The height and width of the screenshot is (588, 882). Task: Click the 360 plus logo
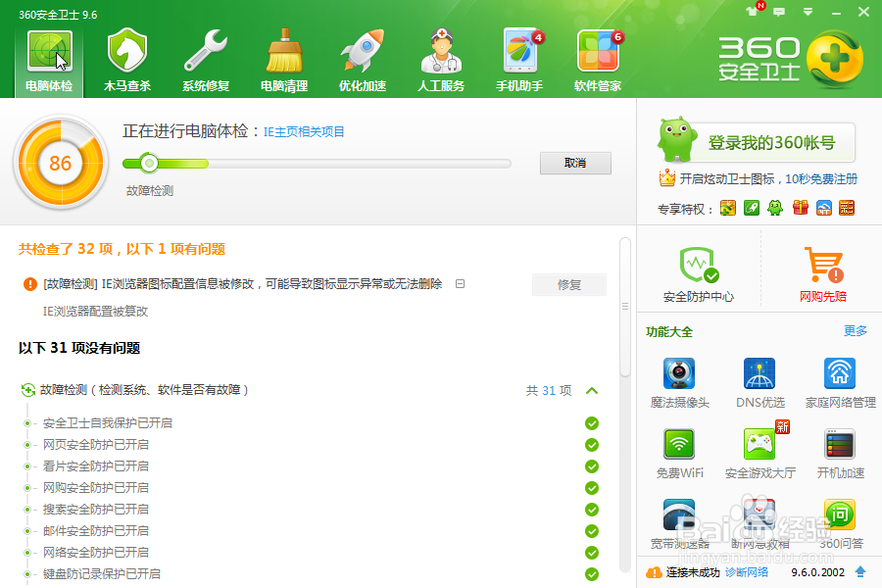click(835, 59)
